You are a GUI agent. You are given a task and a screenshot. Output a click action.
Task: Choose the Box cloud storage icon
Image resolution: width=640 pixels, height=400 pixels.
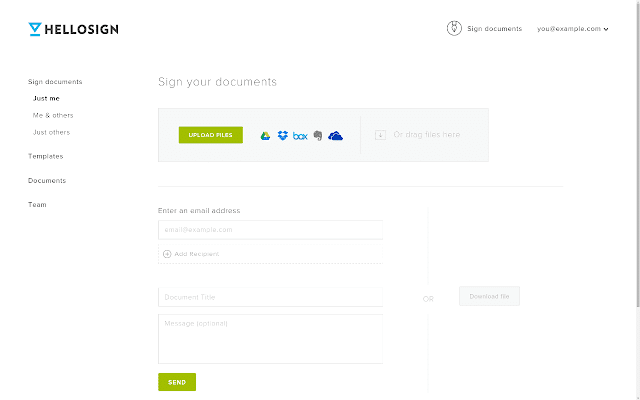click(300, 136)
